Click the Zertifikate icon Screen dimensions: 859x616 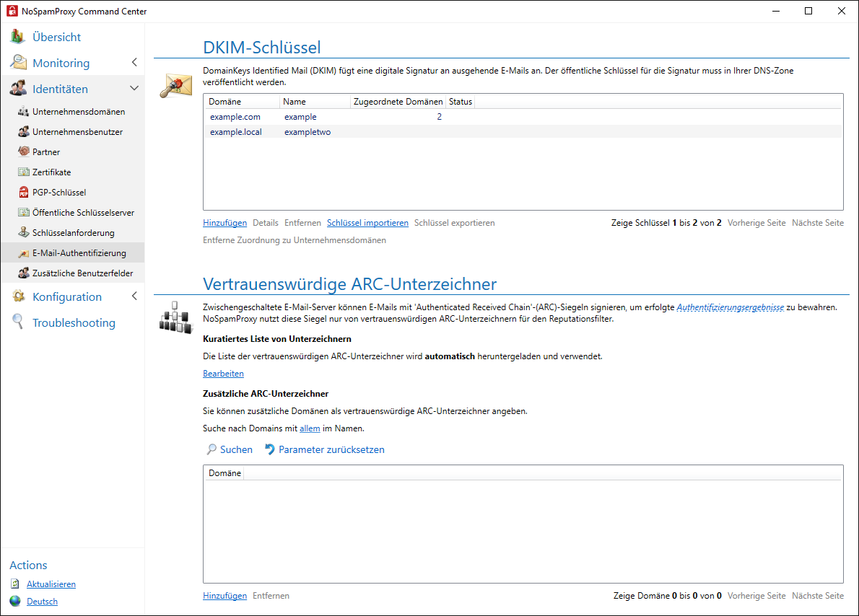coord(24,172)
